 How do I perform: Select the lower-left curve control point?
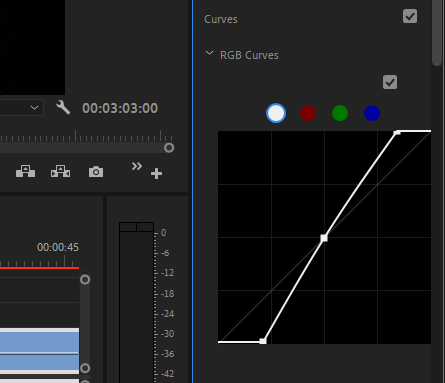[x=263, y=341]
